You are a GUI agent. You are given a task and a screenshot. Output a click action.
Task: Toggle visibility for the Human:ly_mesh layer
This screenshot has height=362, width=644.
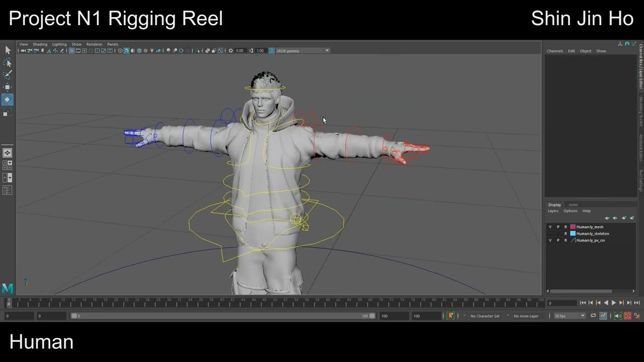click(550, 227)
